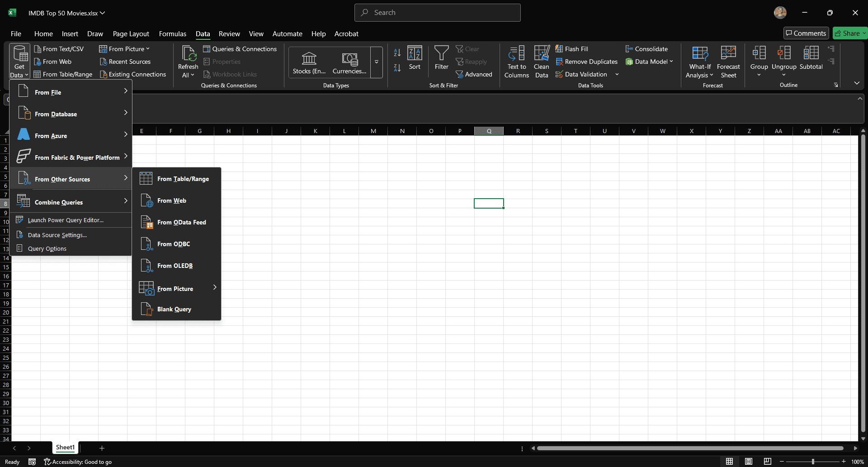Expand From File submenu
The image size is (868, 467).
tap(71, 92)
